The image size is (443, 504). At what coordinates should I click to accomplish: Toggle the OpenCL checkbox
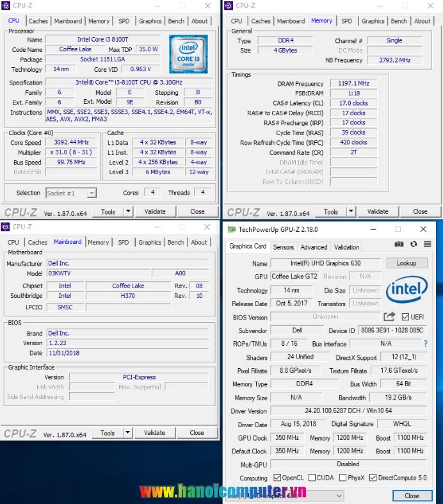[x=277, y=478]
